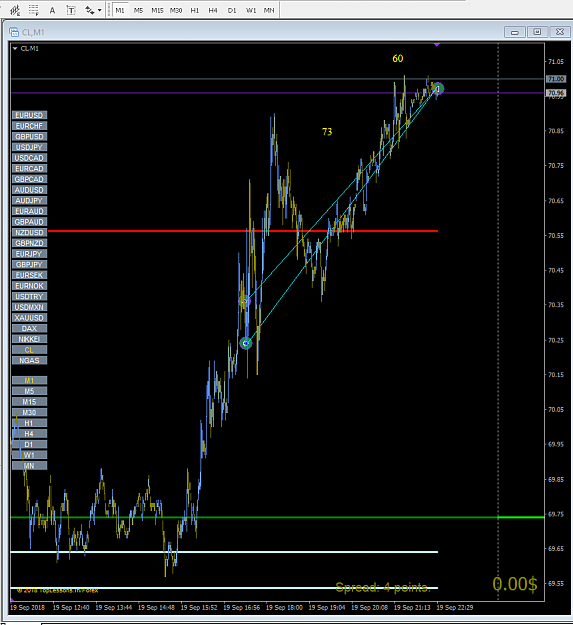Load the XAUUSD symbol button
The image size is (573, 625).
29,318
